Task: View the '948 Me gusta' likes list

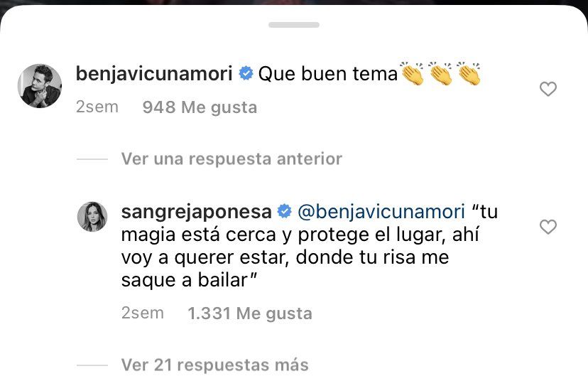Action: pyautogui.click(x=200, y=107)
